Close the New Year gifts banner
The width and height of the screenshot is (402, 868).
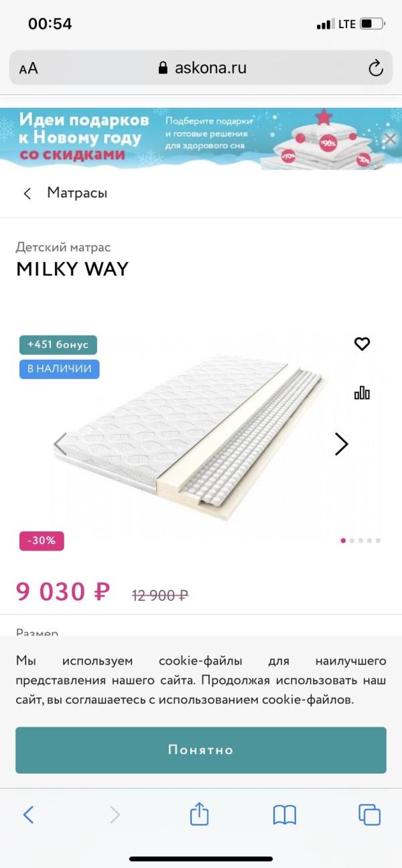coord(390,139)
